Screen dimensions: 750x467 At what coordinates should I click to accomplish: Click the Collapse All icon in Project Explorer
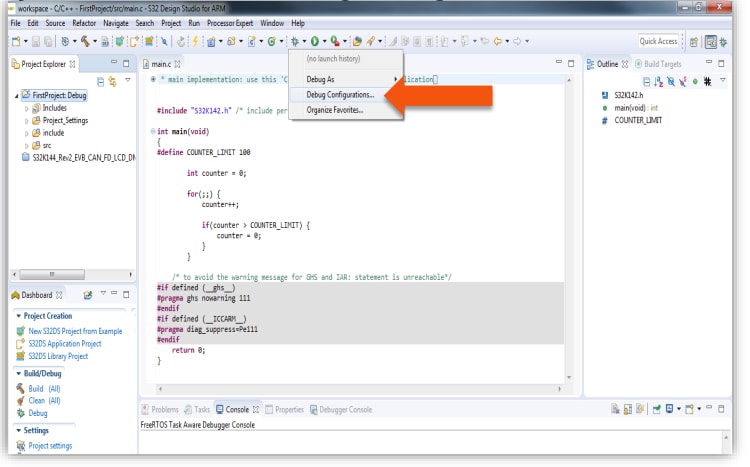pyautogui.click(x=100, y=81)
